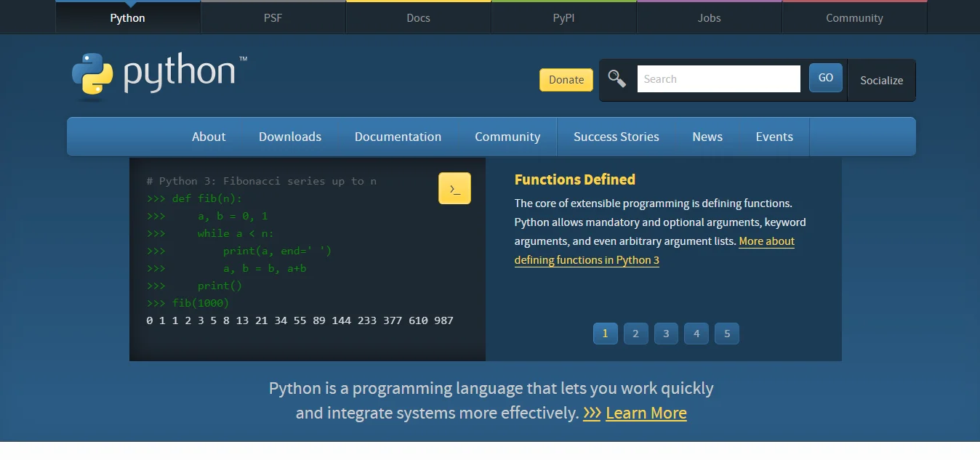This screenshot has width=980, height=460.
Task: Open the Success Stories navigation menu
Action: [x=616, y=137]
